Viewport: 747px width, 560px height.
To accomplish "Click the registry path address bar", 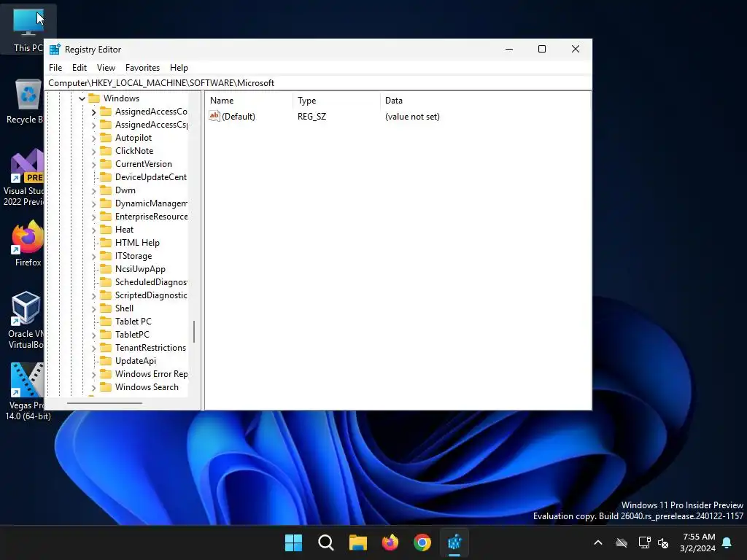I will pos(318,83).
